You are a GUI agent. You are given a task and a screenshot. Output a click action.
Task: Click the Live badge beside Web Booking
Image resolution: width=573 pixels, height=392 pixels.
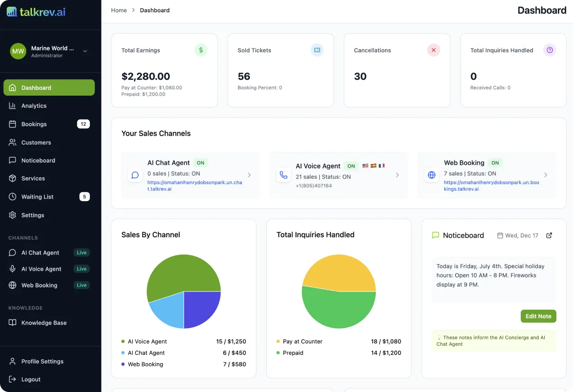tap(82, 285)
